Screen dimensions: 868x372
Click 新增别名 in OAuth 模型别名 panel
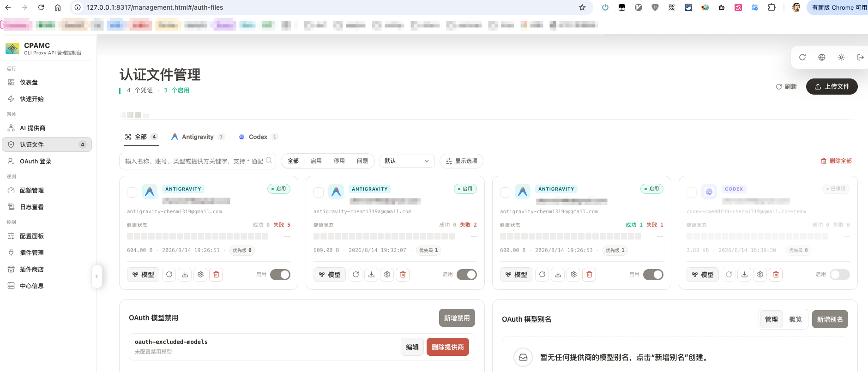pos(830,319)
